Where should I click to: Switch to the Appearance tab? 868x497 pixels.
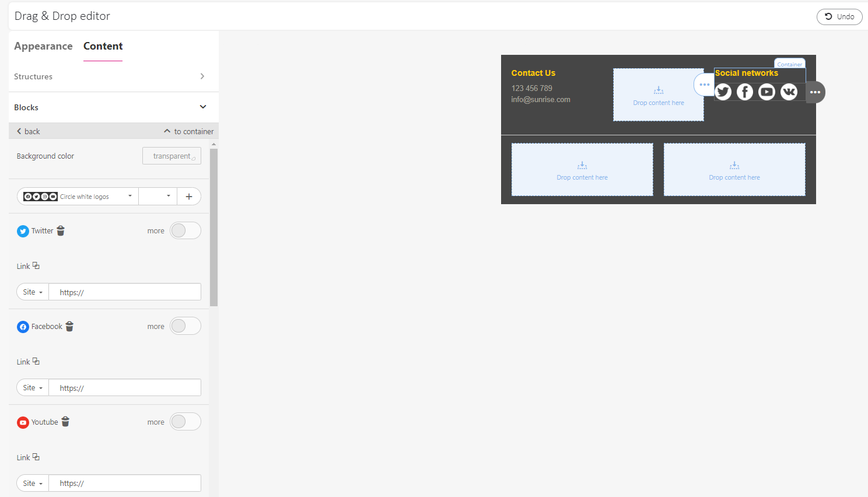click(43, 46)
